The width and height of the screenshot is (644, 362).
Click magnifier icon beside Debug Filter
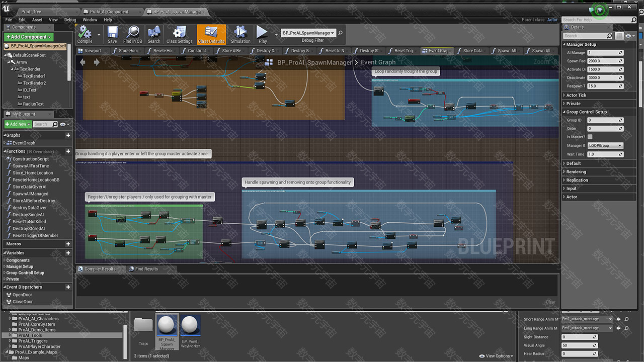tap(340, 33)
